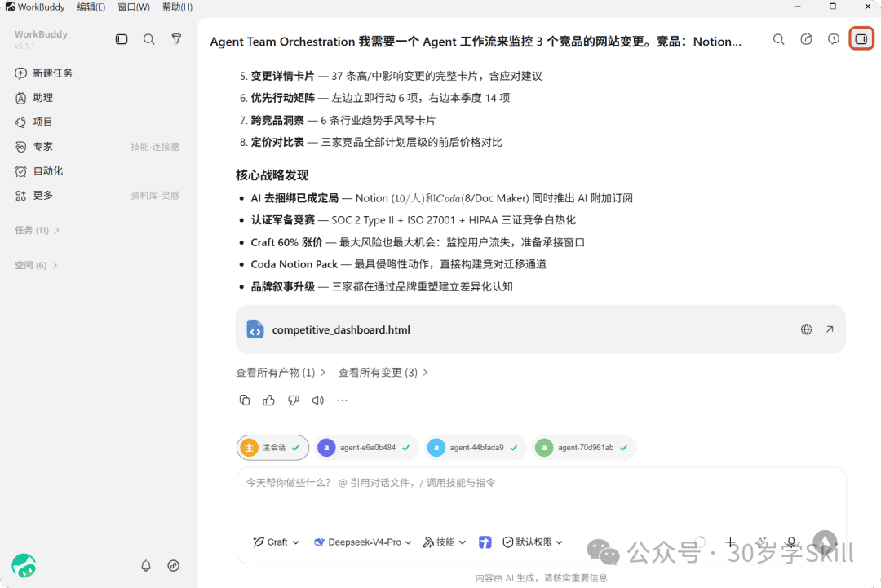
Task: Open the 编辑(E) menu
Action: coord(91,7)
